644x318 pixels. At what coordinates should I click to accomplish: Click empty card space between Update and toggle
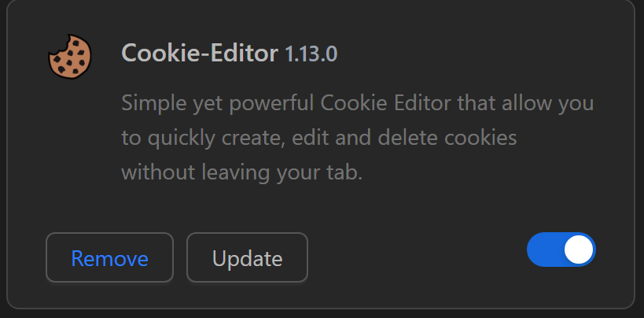(417, 257)
